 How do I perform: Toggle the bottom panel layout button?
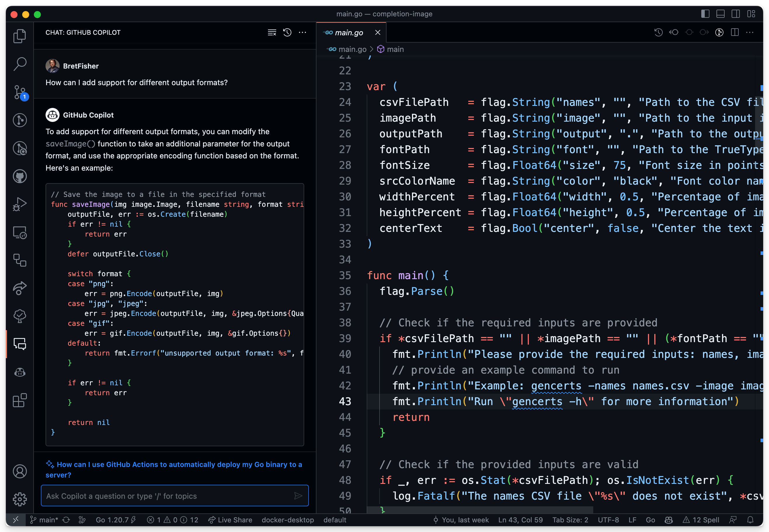(x=720, y=14)
